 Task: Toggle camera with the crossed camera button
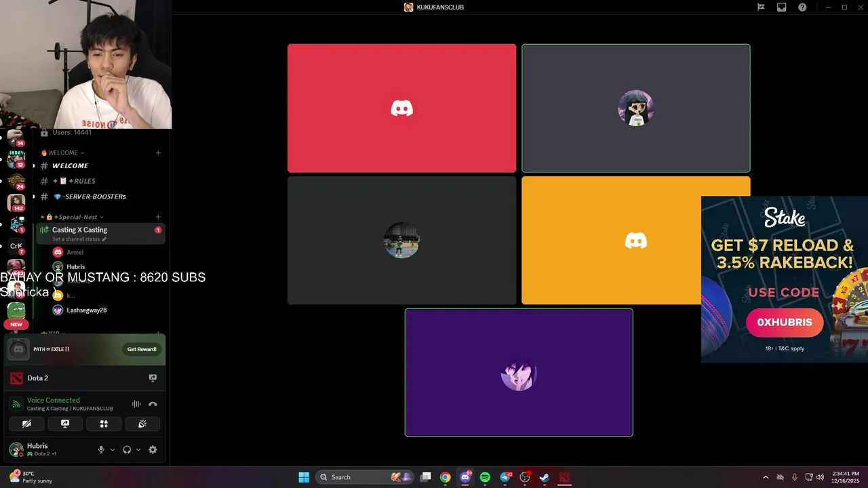coord(26,424)
